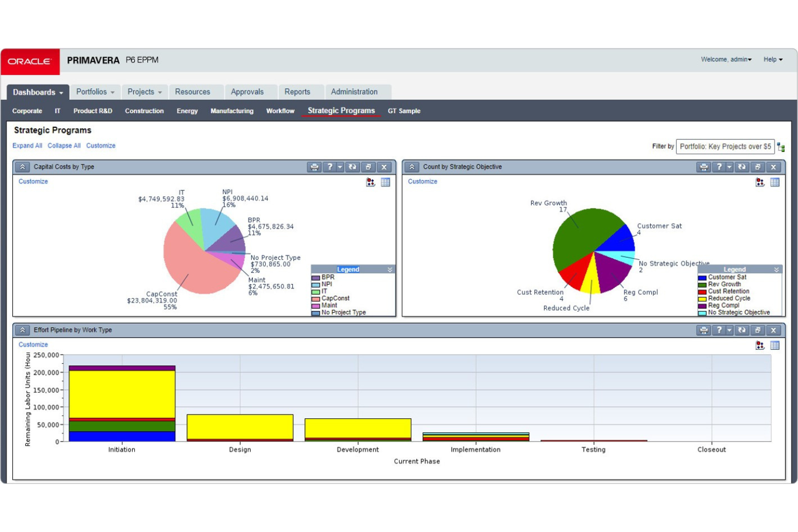The image size is (798, 532).
Task: Click Customize in Count by Strategic Objective portlet
Action: pyautogui.click(x=423, y=182)
